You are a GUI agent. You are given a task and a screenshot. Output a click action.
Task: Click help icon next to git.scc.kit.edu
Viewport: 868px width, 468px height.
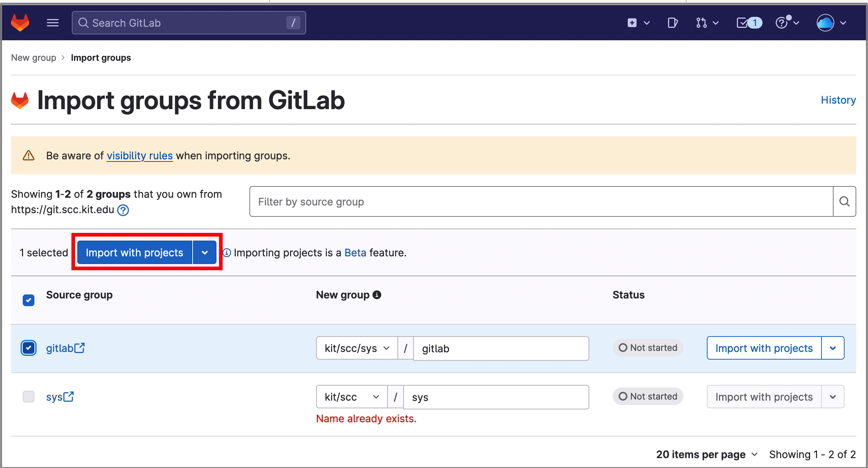tap(123, 210)
